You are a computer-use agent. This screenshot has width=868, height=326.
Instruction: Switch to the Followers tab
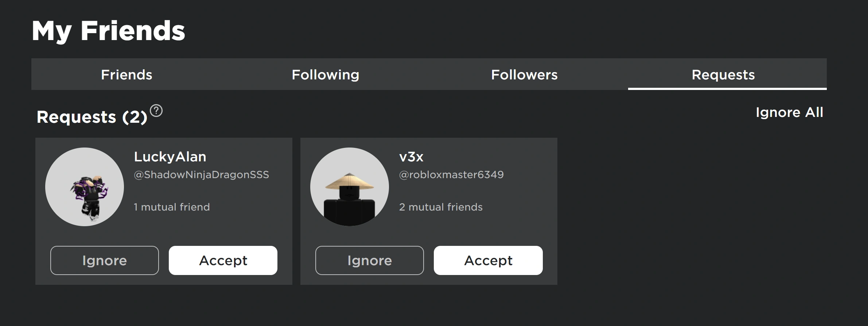coord(524,74)
